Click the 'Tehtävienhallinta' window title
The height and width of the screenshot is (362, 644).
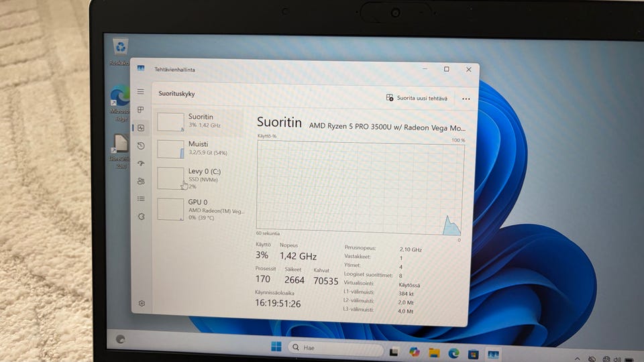click(x=174, y=70)
